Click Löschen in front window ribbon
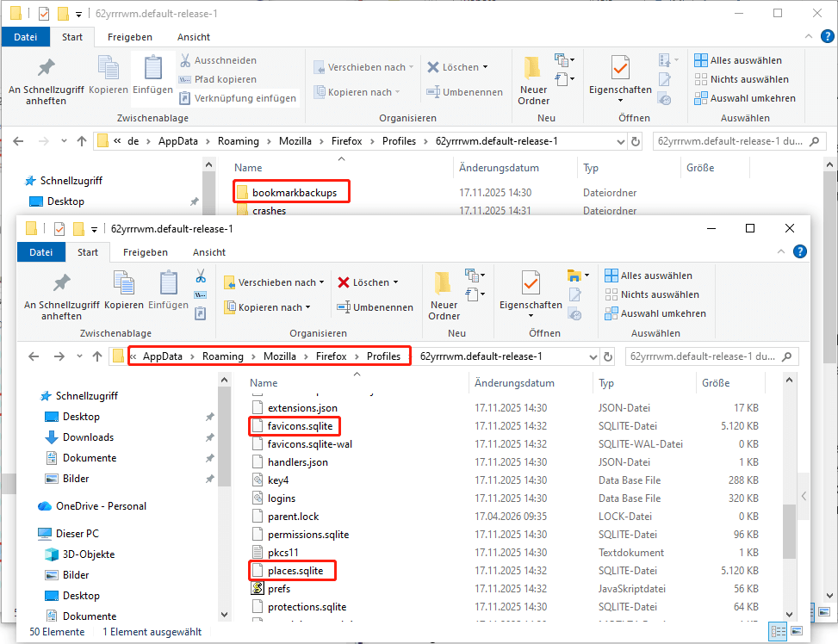Screen dimensions: 838x644 pyautogui.click(x=368, y=282)
